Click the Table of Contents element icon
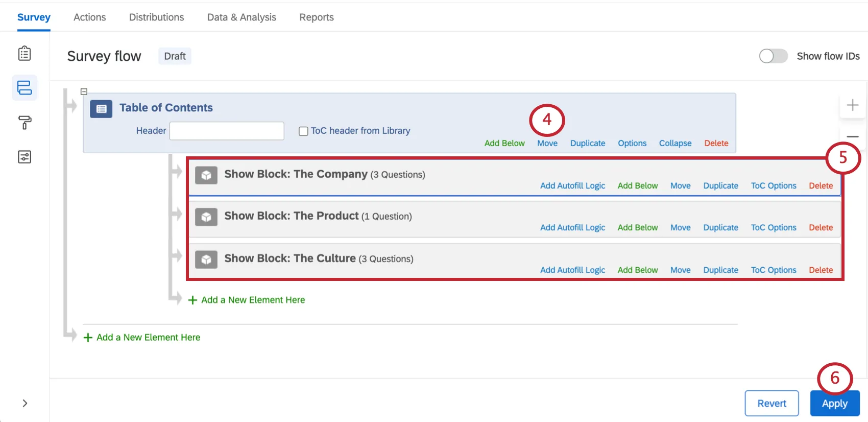Image resolution: width=868 pixels, height=422 pixels. click(101, 109)
